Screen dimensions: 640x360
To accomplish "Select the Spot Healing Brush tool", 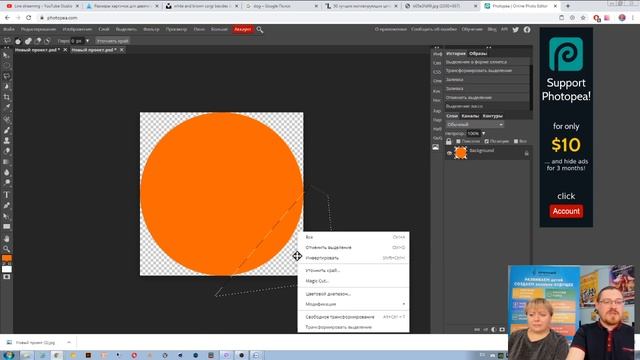I will pyautogui.click(x=6, y=120).
